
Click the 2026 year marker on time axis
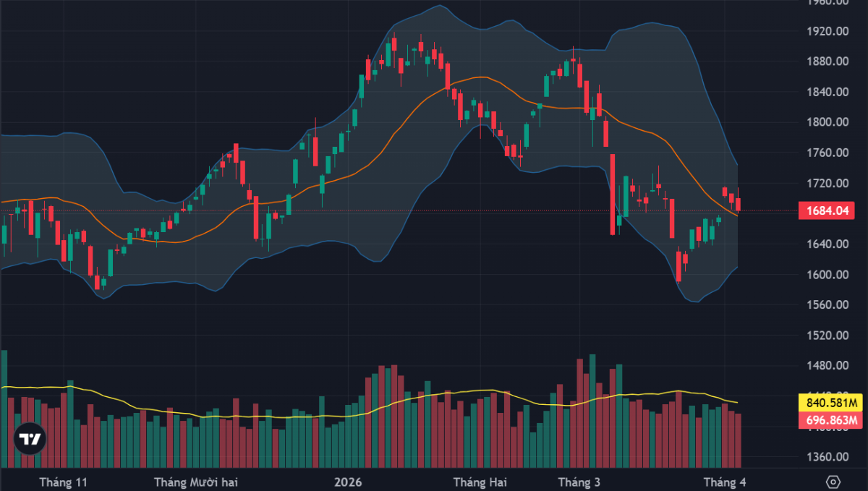pos(348,482)
